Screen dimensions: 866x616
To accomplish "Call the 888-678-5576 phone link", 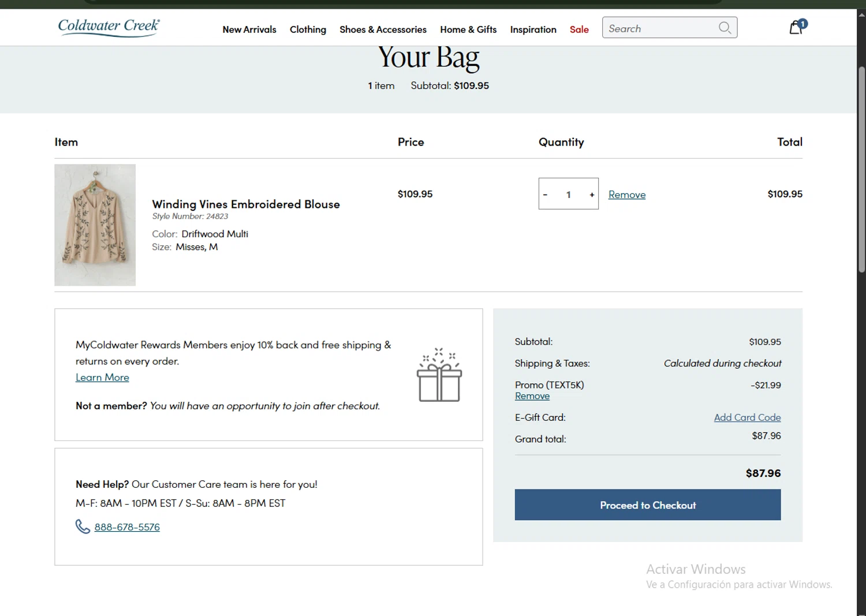I will point(127,527).
